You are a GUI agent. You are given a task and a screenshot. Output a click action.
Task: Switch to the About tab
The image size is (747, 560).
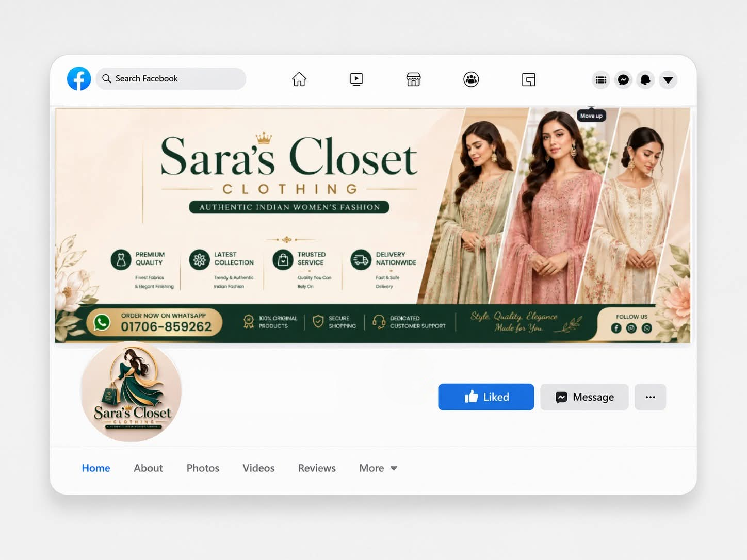(148, 468)
